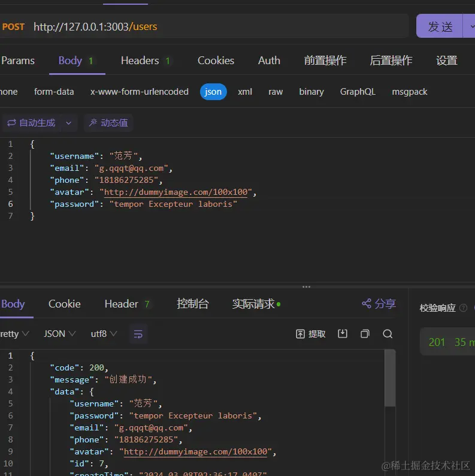Click the request "password" value text
Viewport: 475px width, 476px height.
(x=173, y=204)
